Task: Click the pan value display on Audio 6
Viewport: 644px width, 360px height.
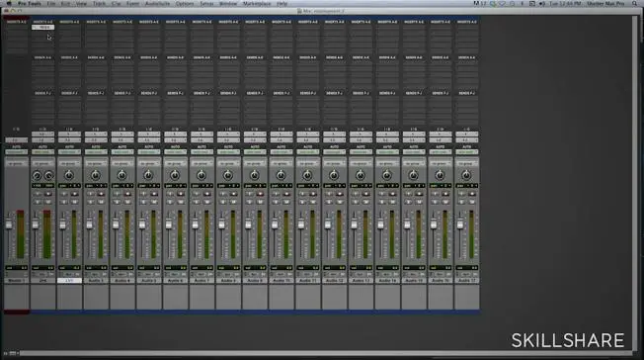Action: (175, 186)
